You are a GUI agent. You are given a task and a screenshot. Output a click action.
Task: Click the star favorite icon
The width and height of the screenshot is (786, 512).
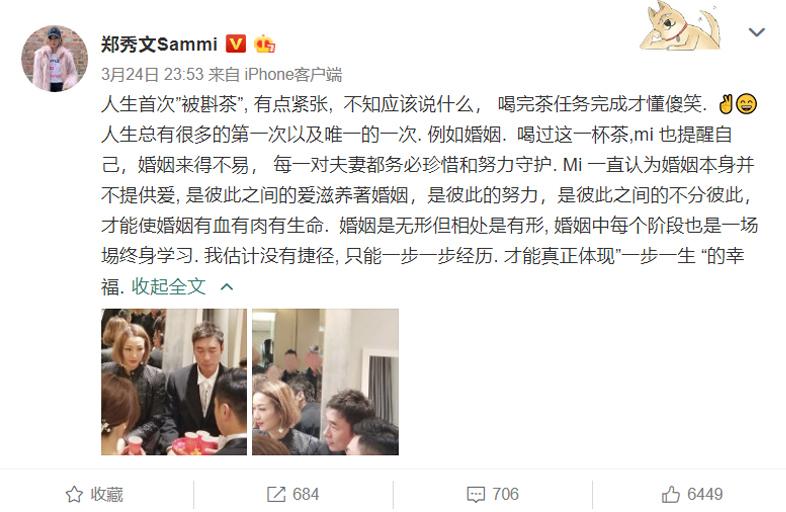tap(74, 494)
